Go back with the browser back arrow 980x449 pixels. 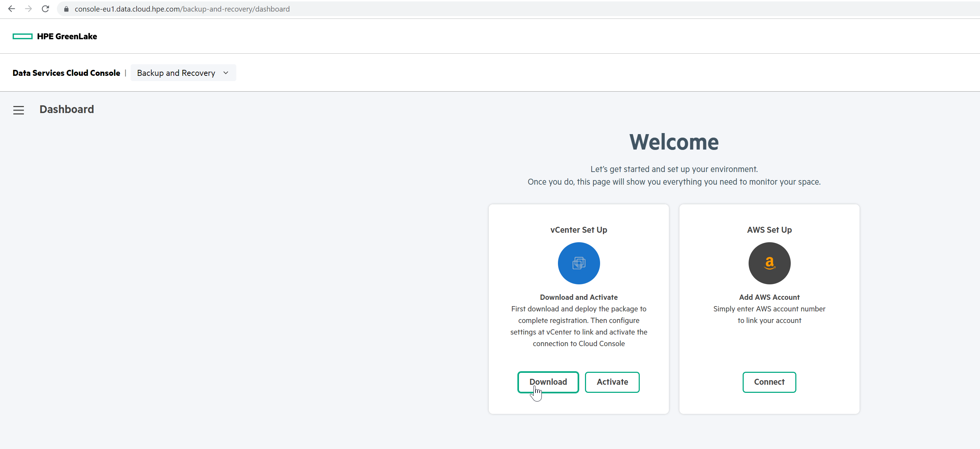tap(12, 9)
